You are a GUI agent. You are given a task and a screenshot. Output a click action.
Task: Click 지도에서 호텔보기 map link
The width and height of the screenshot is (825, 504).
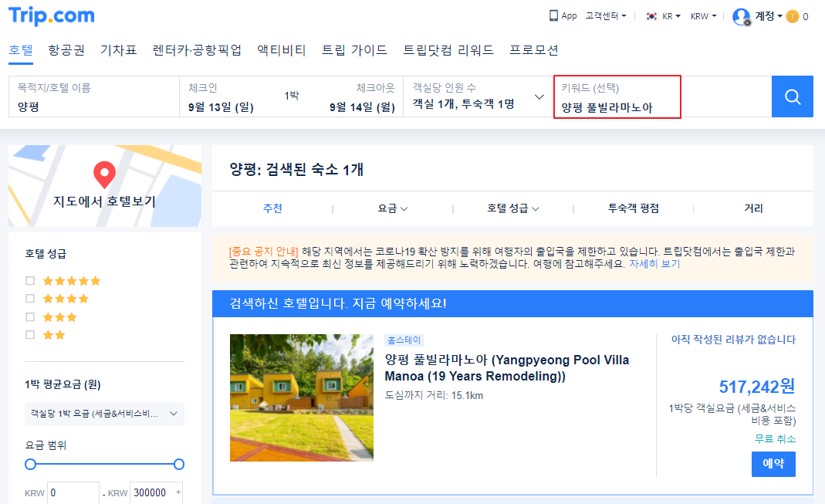coord(104,201)
